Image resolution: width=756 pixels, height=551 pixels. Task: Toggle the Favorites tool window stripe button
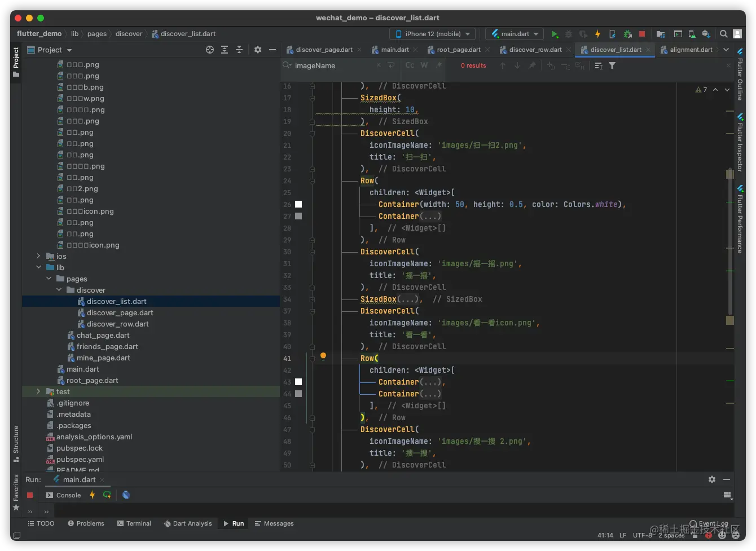pos(16,492)
